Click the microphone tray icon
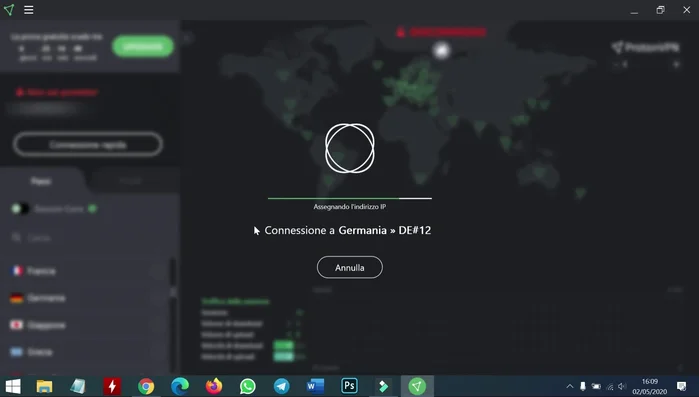 coord(583,386)
